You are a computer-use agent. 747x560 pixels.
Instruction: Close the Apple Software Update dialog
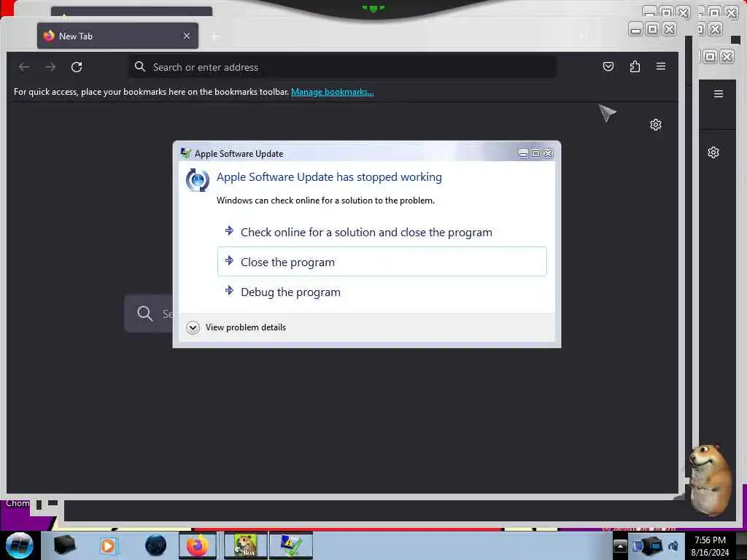pyautogui.click(x=549, y=153)
